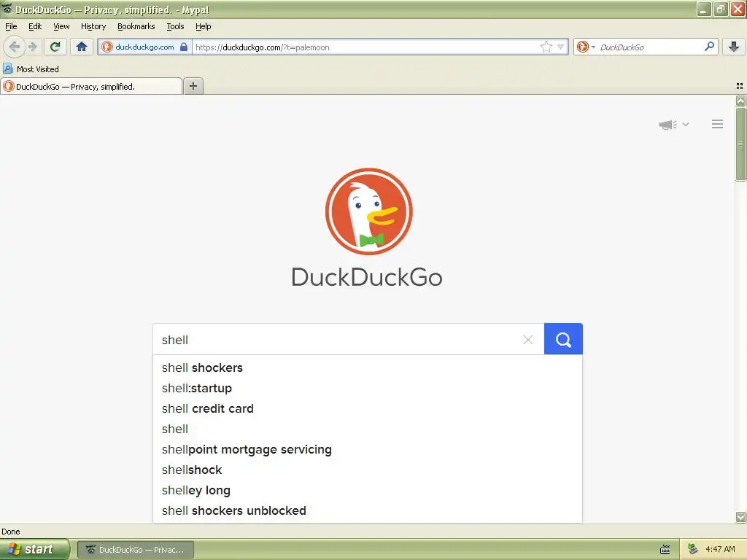The width and height of the screenshot is (747, 560).
Task: Click the keyboard icon in system tray
Action: (x=665, y=550)
